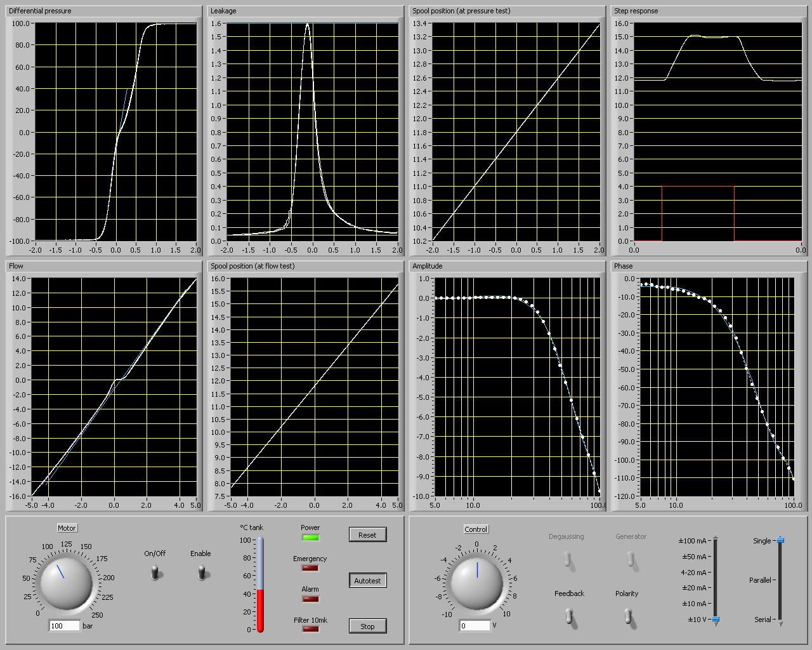Click the green Power indicator LED
Viewport: 812px width, 650px height.
click(310, 538)
